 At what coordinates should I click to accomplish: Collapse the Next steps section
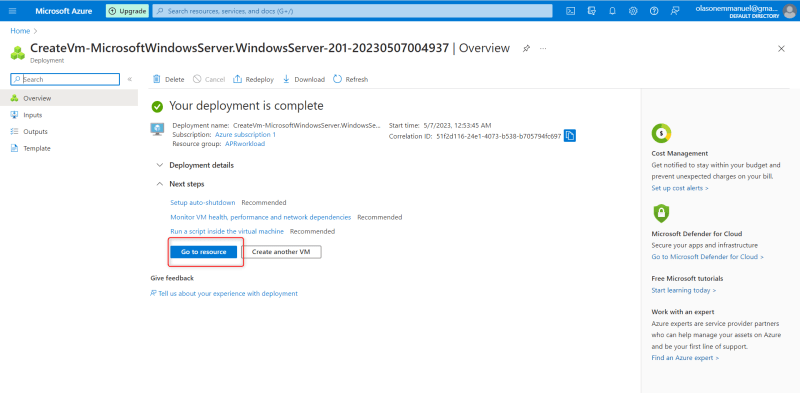[x=180, y=184]
